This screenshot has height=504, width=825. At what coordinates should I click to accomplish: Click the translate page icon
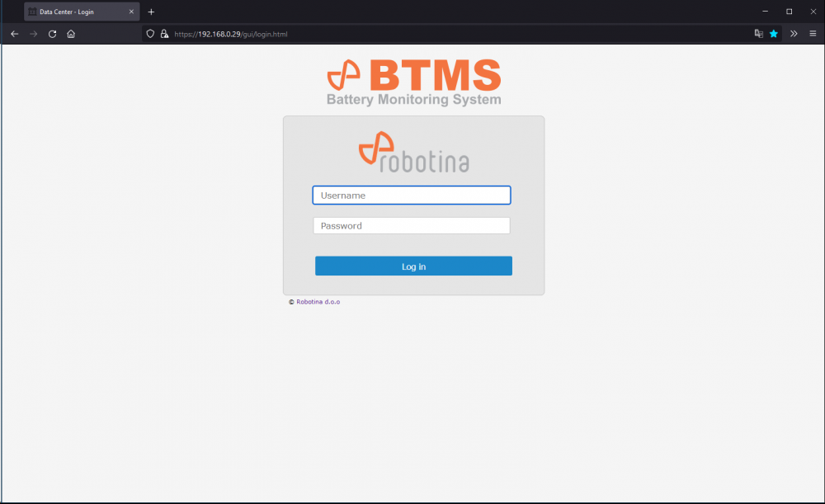(x=759, y=34)
